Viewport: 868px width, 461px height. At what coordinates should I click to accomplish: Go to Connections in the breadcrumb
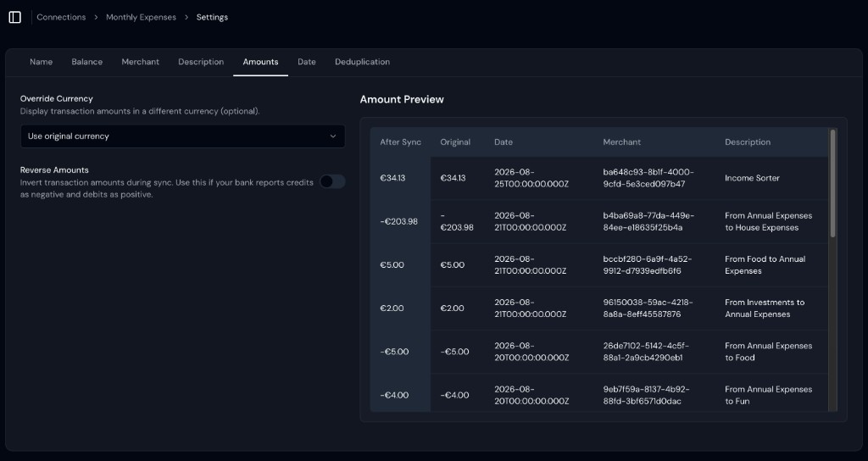tap(61, 17)
